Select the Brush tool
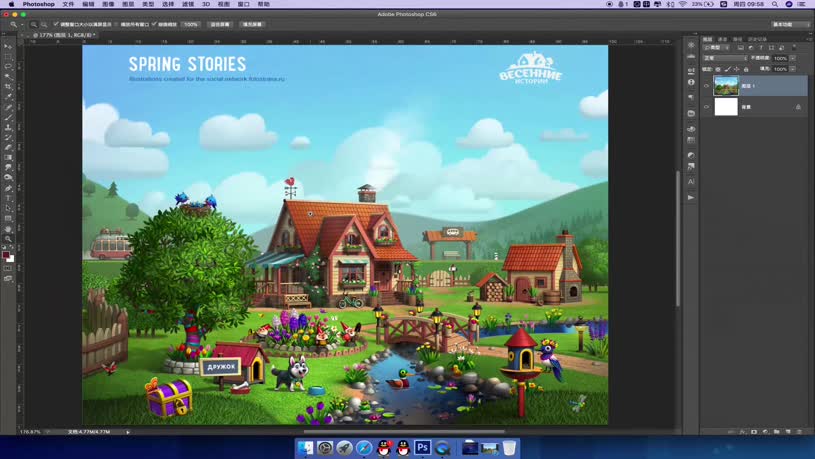 8,117
